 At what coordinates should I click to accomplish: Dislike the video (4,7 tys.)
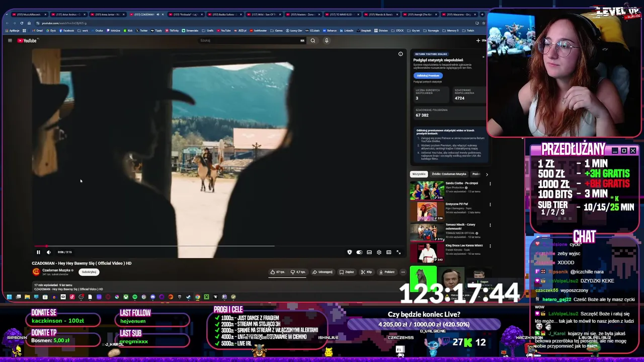tap(298, 272)
